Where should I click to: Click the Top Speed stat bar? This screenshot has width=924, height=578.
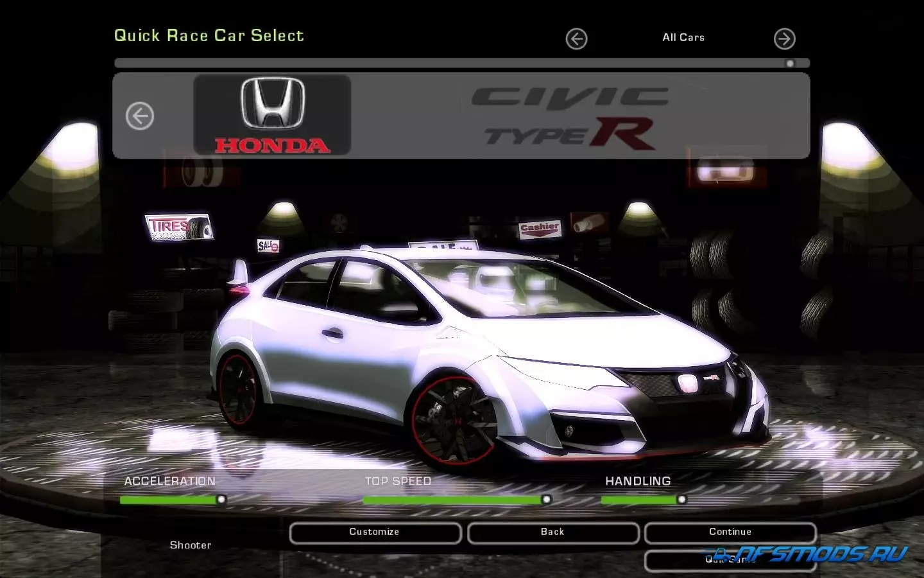457,499
